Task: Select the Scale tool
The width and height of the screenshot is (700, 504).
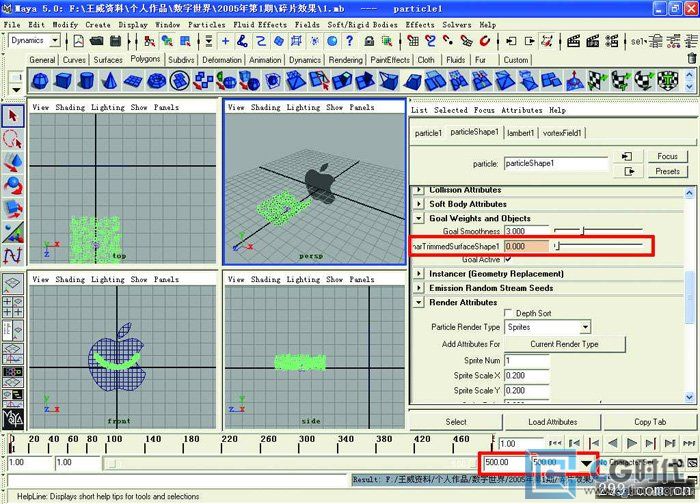Action: pos(13,208)
